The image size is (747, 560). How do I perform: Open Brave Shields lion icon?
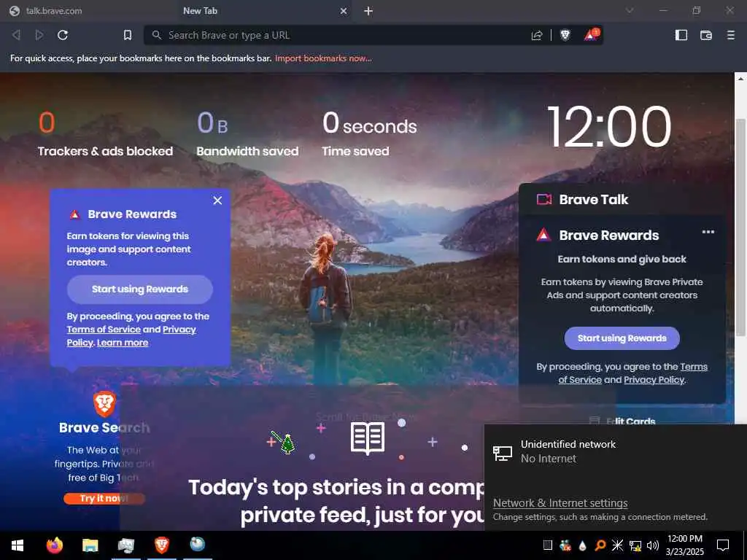pyautogui.click(x=565, y=35)
